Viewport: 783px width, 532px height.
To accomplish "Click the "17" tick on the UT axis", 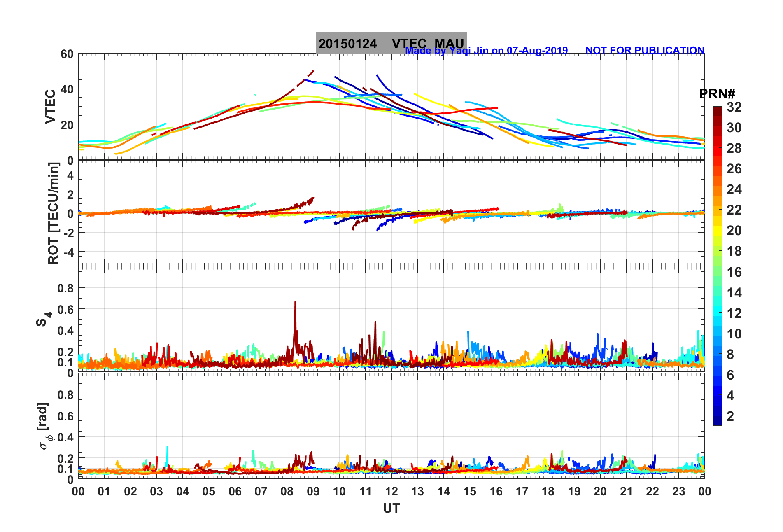I will (x=522, y=491).
